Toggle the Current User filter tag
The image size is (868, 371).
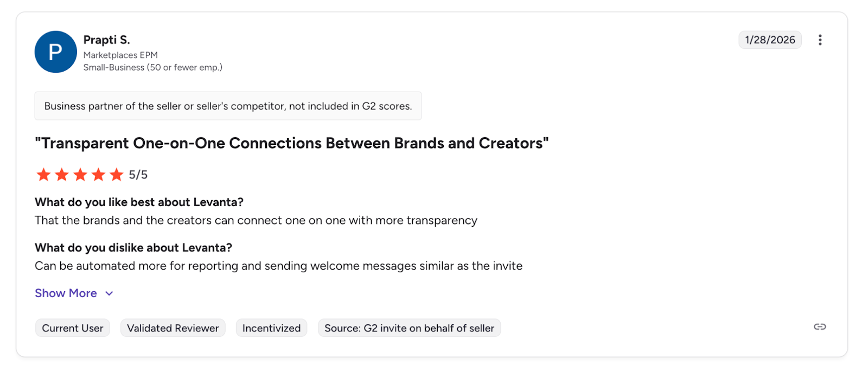72,328
